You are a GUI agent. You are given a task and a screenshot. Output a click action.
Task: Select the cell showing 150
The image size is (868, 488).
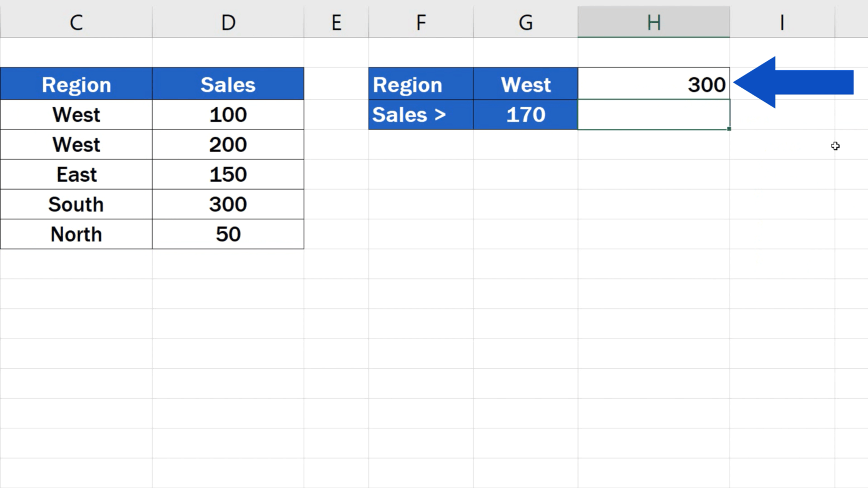click(228, 174)
